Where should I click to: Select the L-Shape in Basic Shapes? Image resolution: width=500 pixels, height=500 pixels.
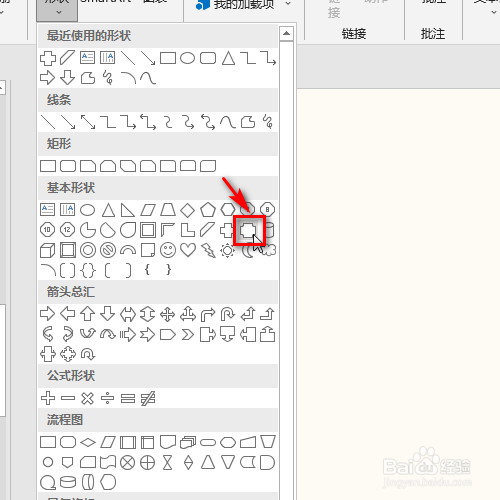click(188, 230)
